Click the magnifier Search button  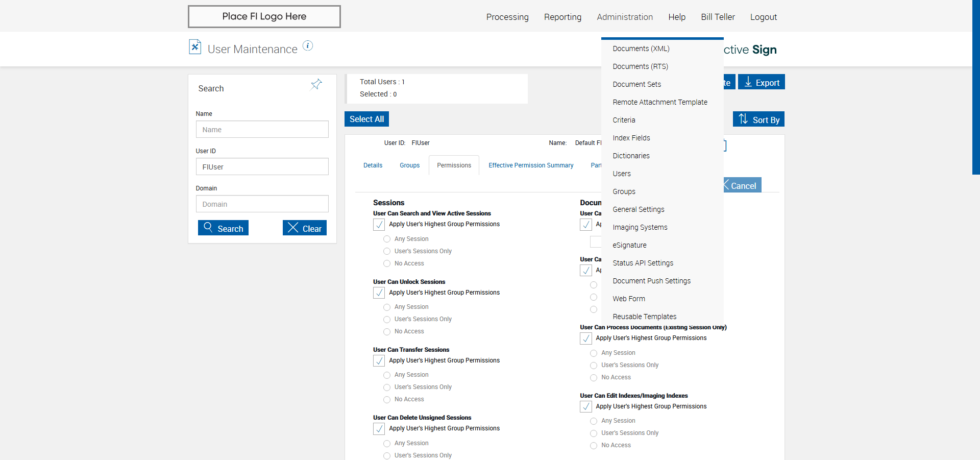[x=224, y=228]
